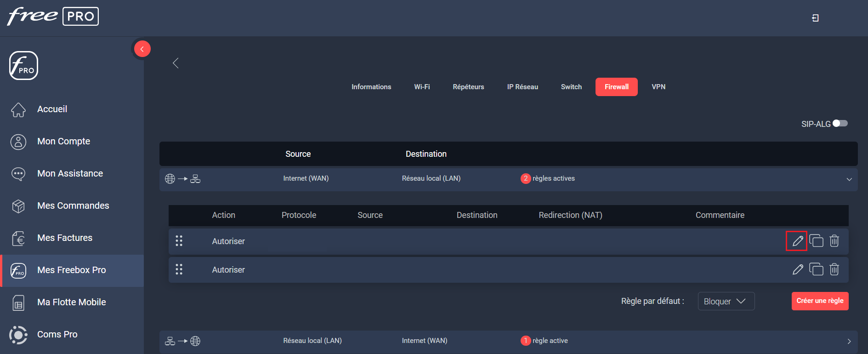
Task: Click 'Réseau local (LAN)' destination in WAN row
Action: (x=431, y=178)
